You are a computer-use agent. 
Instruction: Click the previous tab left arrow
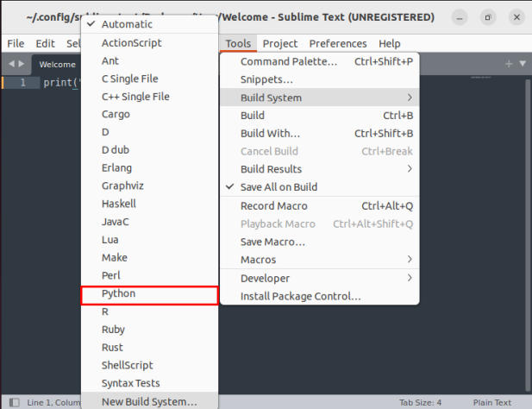(x=11, y=64)
